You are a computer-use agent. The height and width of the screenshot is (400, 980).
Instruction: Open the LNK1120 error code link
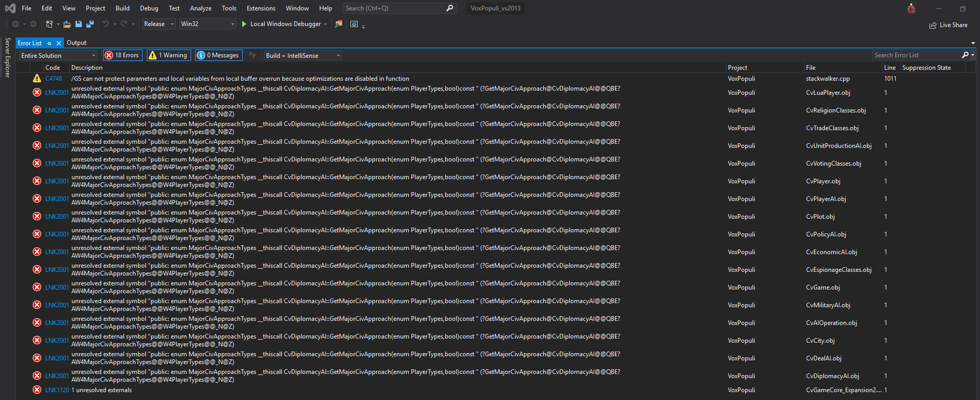[x=57, y=390]
